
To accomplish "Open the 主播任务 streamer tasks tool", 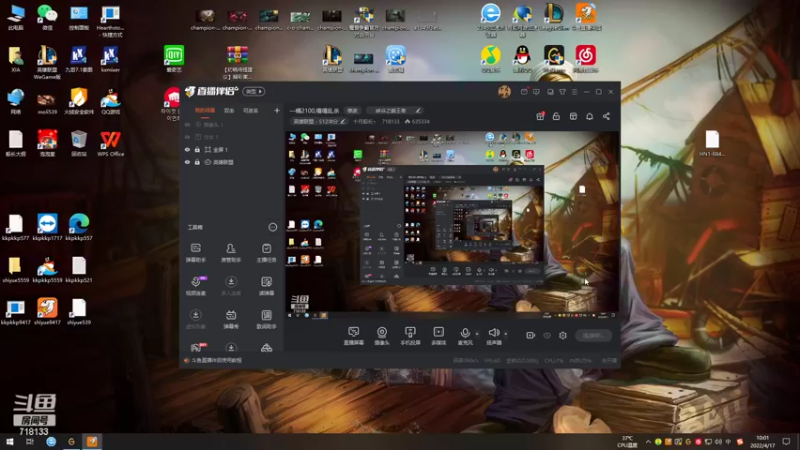I will (x=266, y=252).
